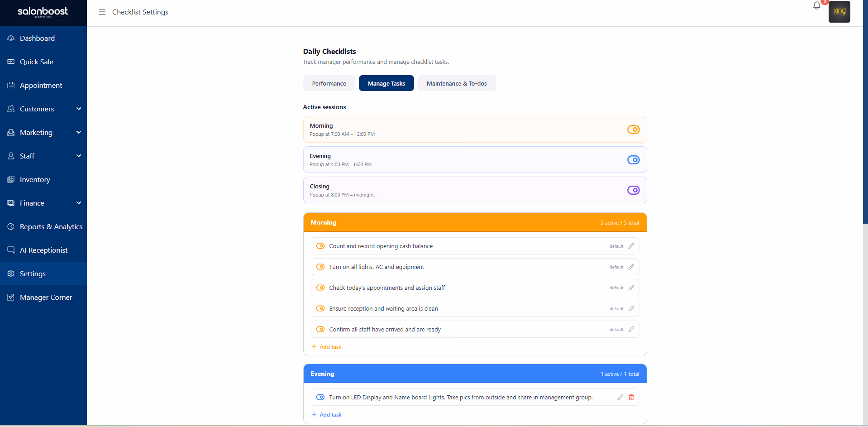Disable 'Count and record opening cash balance' task
Screen dimensions: 868x427
coord(320,246)
